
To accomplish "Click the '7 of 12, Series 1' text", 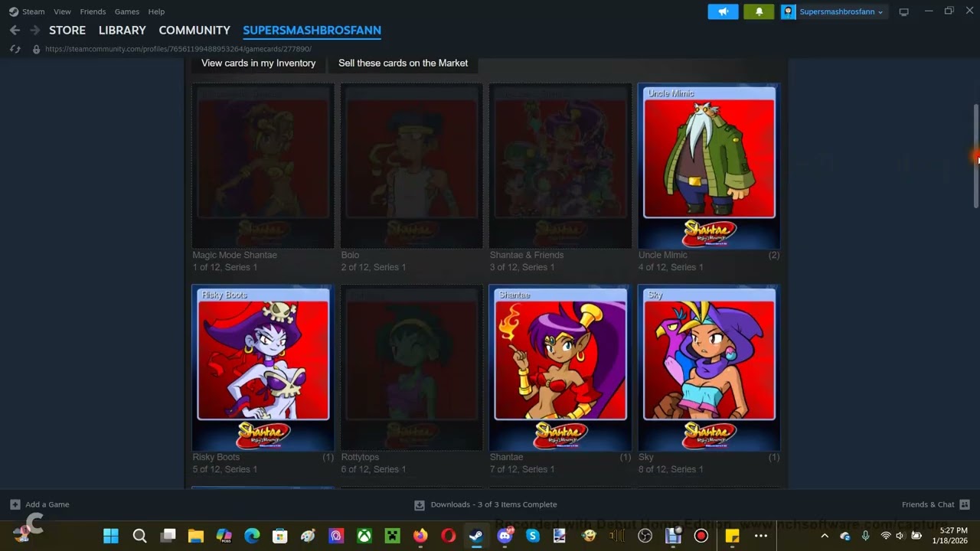I will click(522, 469).
